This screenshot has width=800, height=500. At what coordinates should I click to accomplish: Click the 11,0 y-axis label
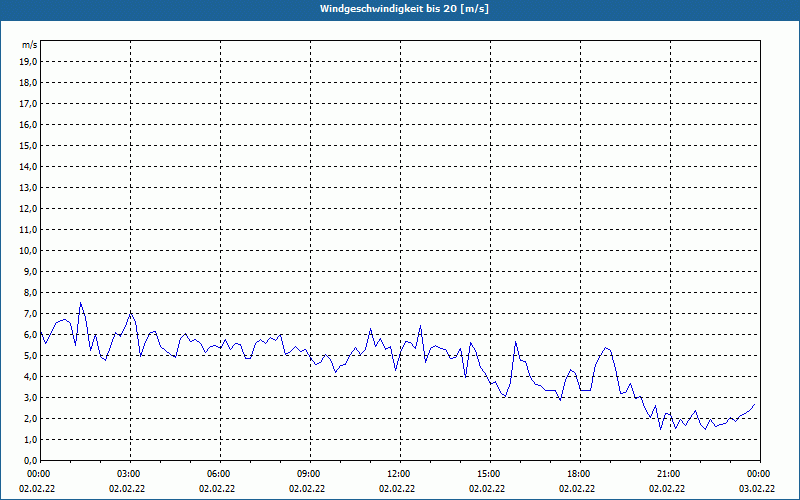click(28, 230)
